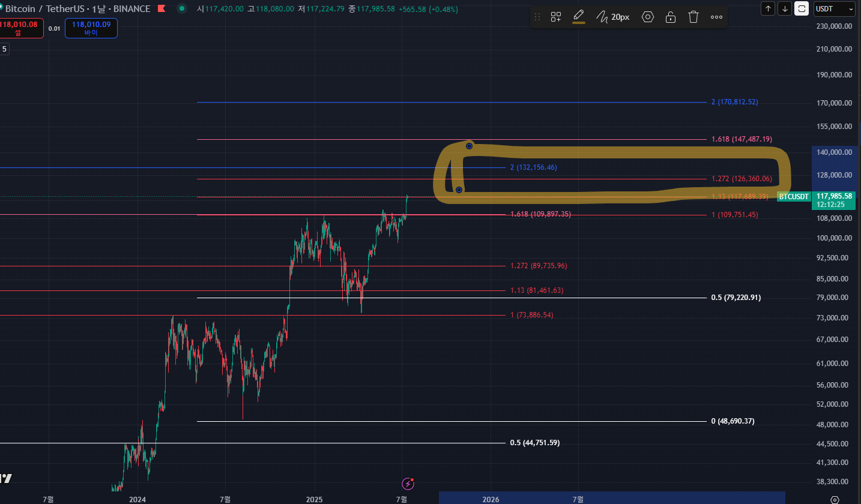Click the 230,000.00 price axis label
This screenshot has height=504, width=861.
[x=835, y=26]
